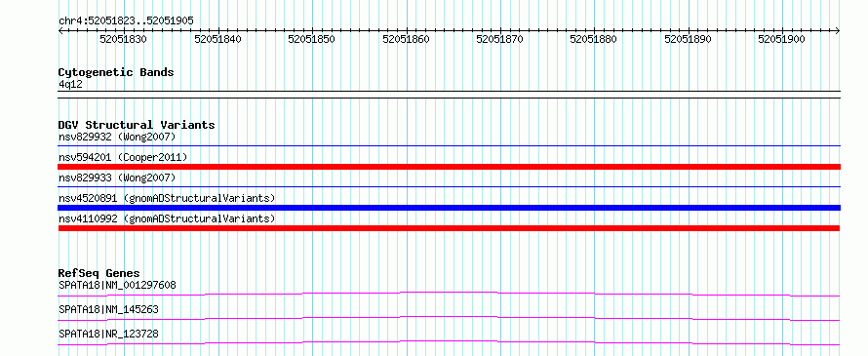Open the nsv829932 (Wong2007) variant label
This screenshot has height=356, width=868.
117,137
